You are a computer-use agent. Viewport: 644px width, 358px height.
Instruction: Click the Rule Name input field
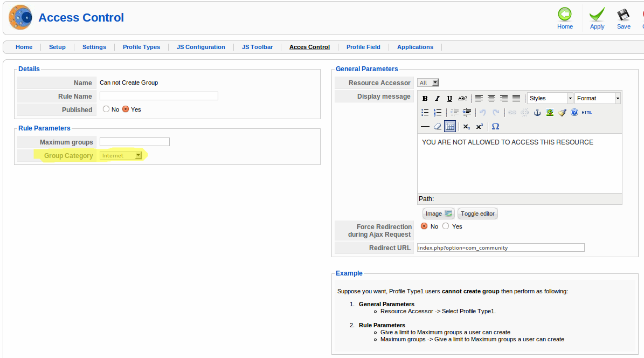point(159,97)
